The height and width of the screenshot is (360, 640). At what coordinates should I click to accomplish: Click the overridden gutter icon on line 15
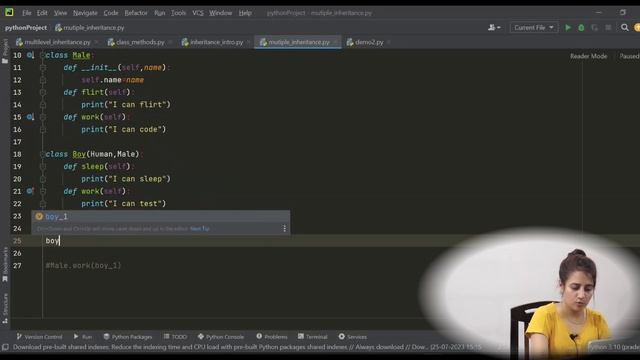30,117
